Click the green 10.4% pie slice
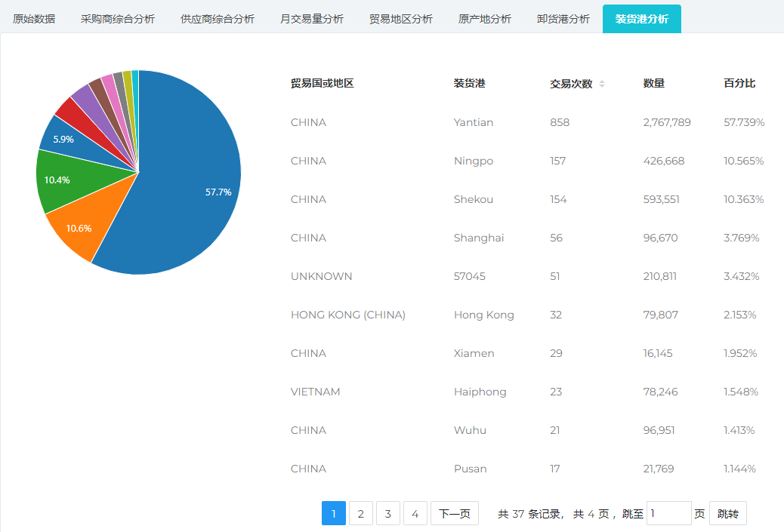Viewport: 784px width, 532px height. click(60, 180)
